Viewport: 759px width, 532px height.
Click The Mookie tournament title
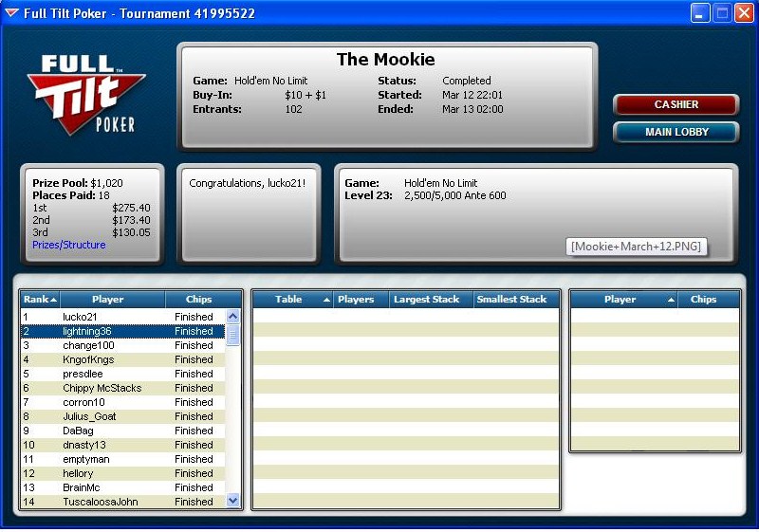[386, 60]
